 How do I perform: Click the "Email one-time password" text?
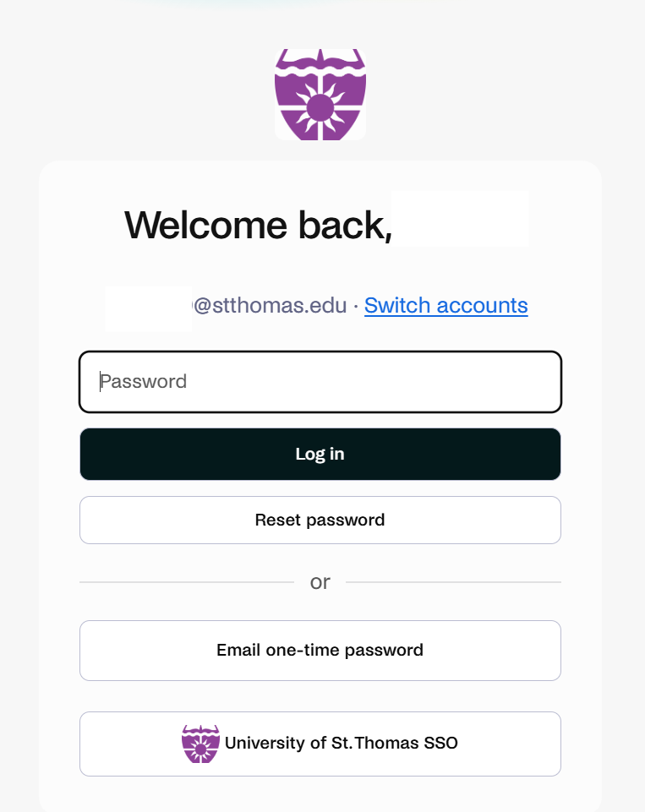(320, 650)
